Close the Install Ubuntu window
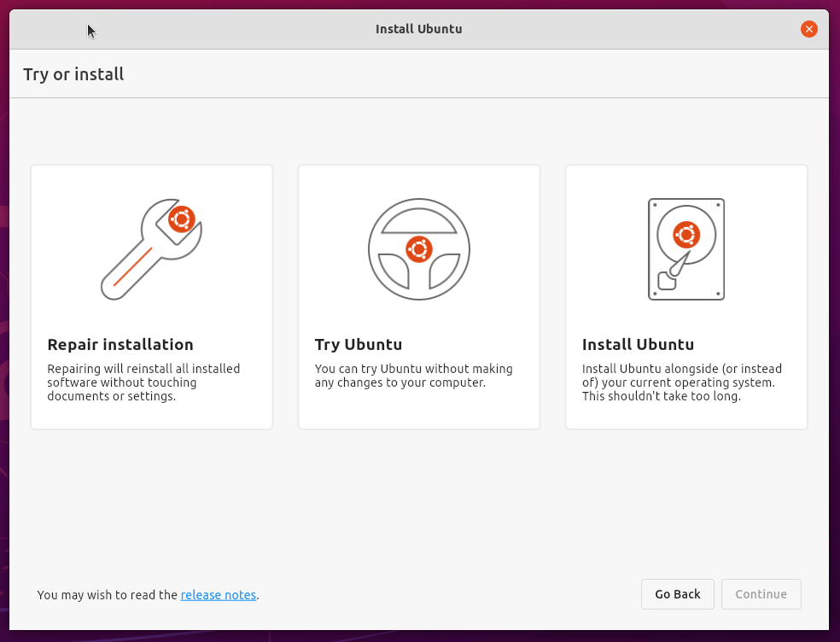840x642 pixels. [809, 29]
